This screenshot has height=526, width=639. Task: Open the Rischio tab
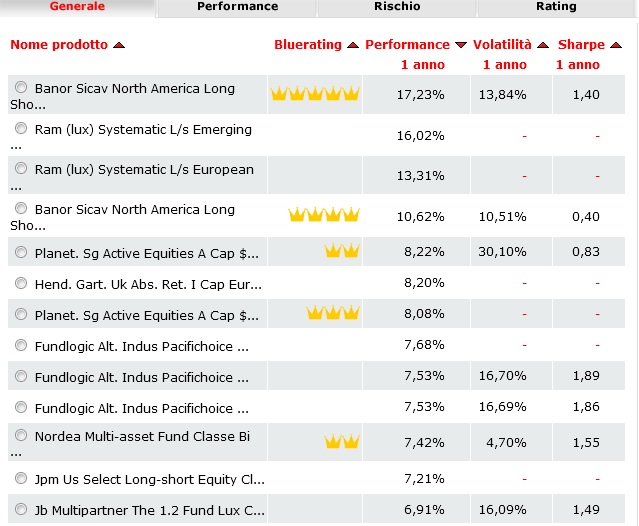click(397, 7)
